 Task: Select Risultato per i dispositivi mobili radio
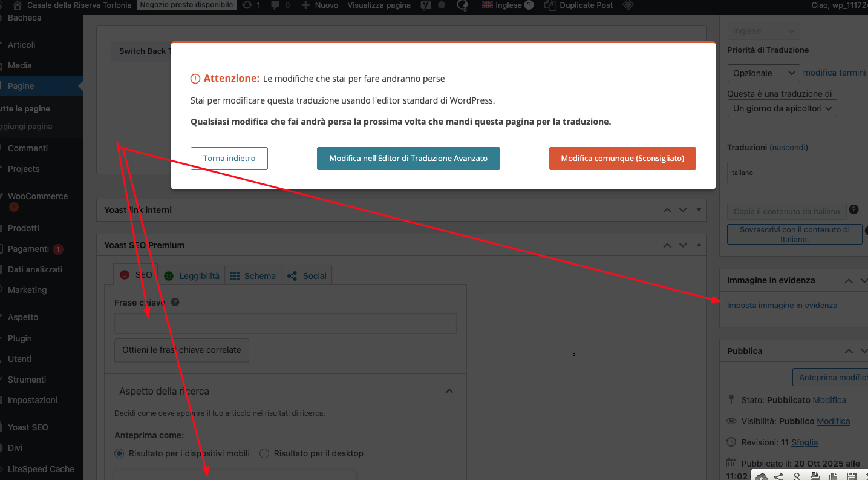click(119, 453)
